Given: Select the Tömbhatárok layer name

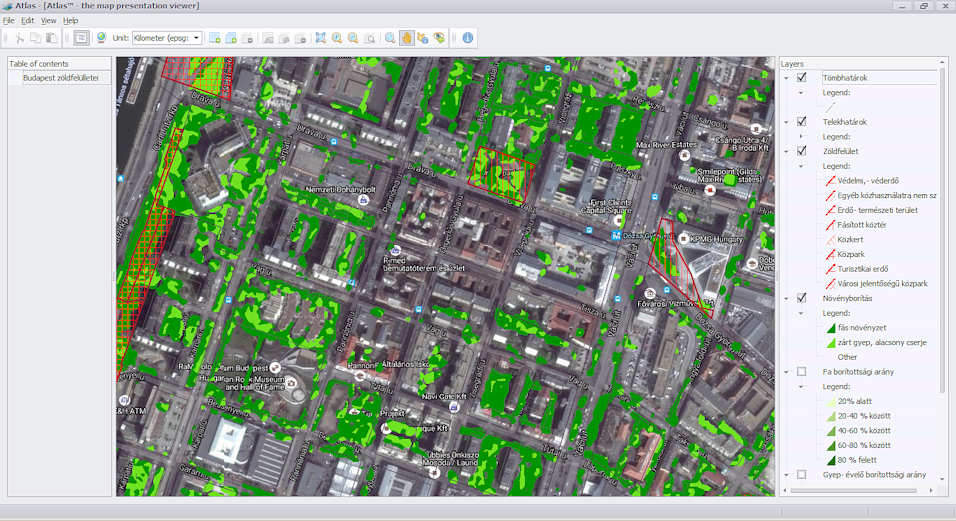Looking at the screenshot, I should click(845, 78).
